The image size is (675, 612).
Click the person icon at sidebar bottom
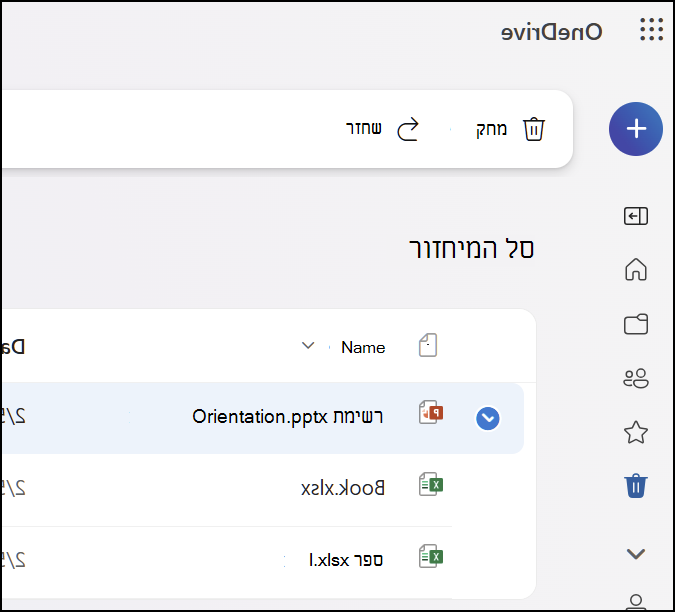coord(636,602)
